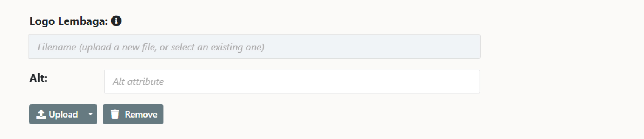This screenshot has height=139, width=644.
Task: Click the upload arrow icon
Action: (41, 114)
